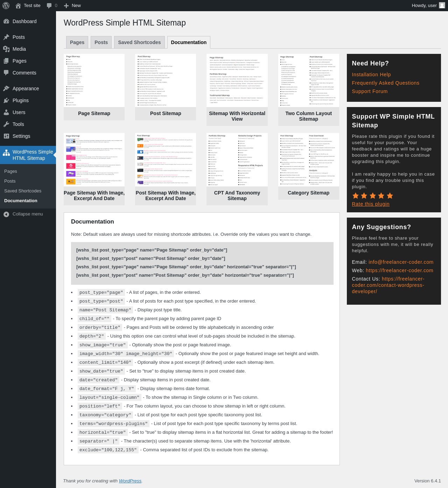Screen dimensions: 448x488
Task: Click Howdy, user account text
Action: click(x=424, y=6)
